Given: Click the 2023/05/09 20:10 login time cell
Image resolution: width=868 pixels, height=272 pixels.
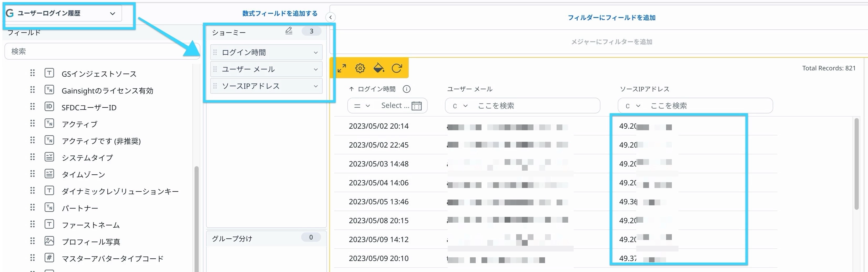Looking at the screenshot, I should tap(379, 259).
